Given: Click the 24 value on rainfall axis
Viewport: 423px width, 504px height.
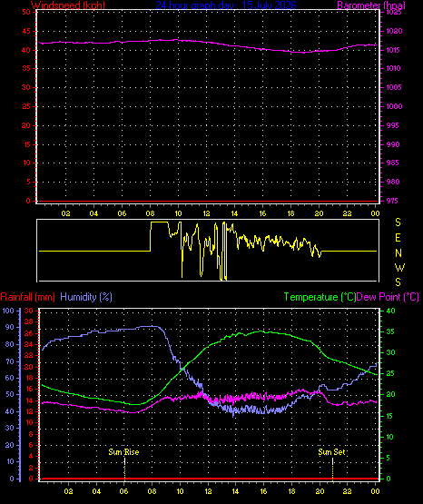Looking at the screenshot, I should pyautogui.click(x=29, y=344).
